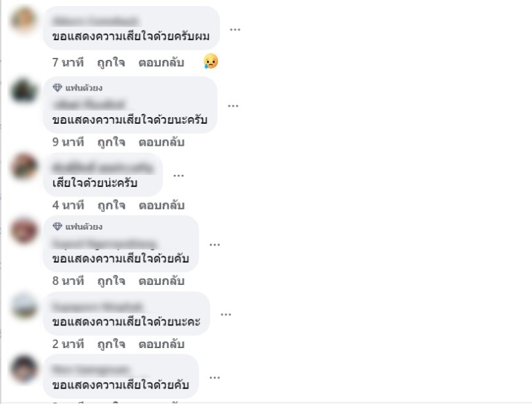
Task: Open options menu for the 9 นาที comment
Action: (233, 106)
